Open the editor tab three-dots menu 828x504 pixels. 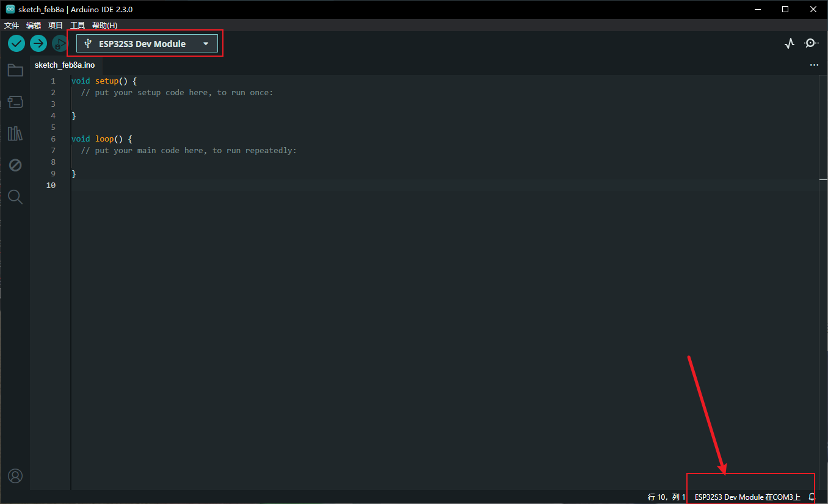[x=814, y=65]
